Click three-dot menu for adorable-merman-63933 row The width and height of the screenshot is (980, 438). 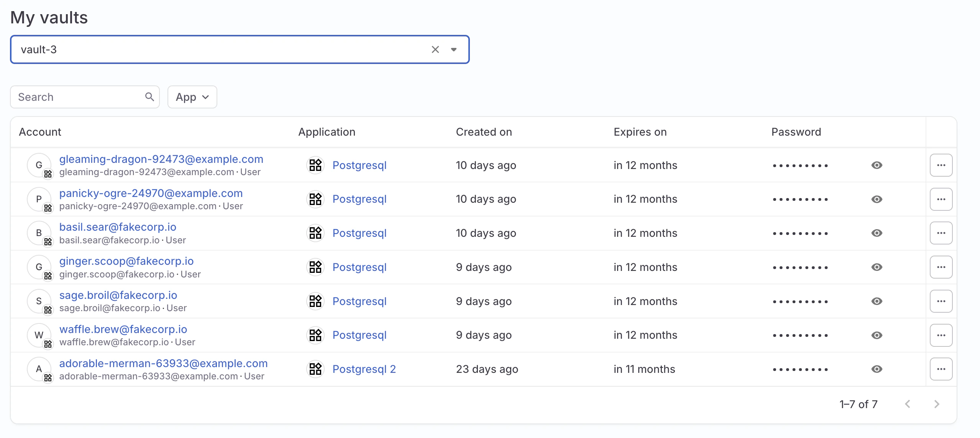pyautogui.click(x=941, y=369)
